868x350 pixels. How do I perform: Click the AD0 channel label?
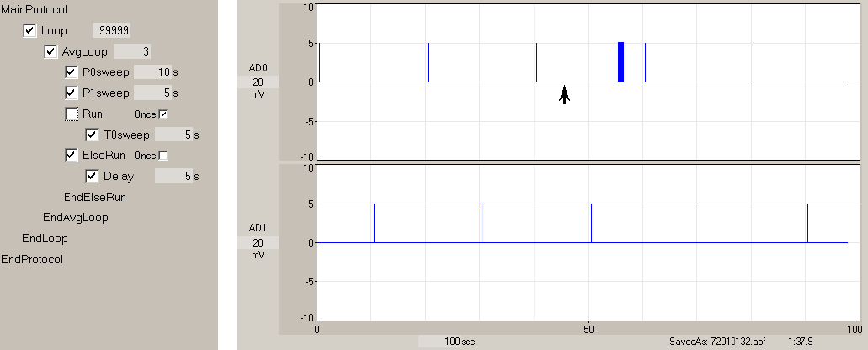(258, 68)
